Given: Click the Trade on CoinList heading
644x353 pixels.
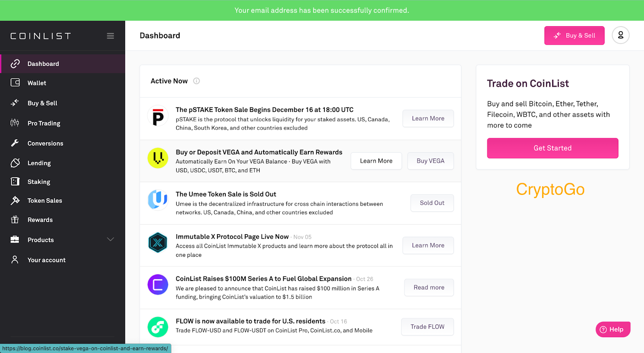Looking at the screenshot, I should (x=528, y=84).
